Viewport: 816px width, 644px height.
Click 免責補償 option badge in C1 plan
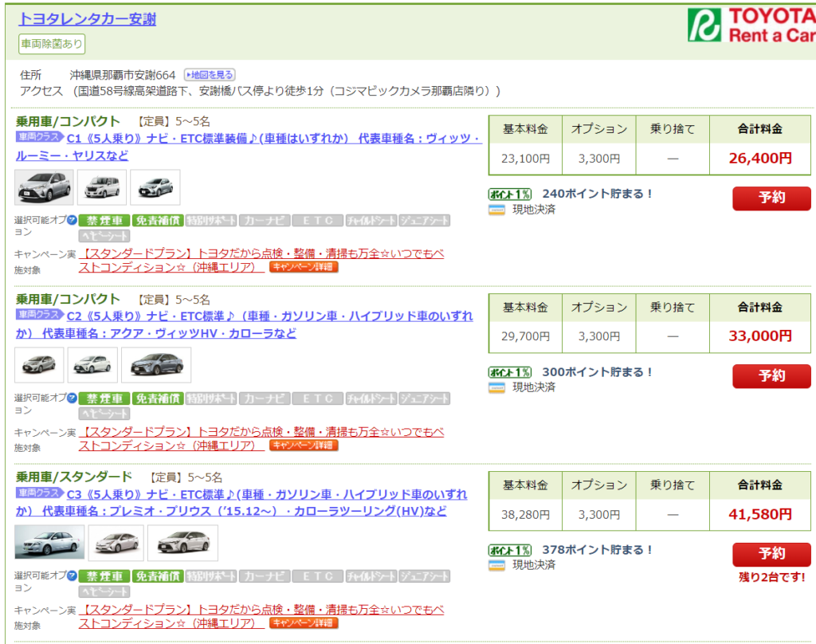158,221
